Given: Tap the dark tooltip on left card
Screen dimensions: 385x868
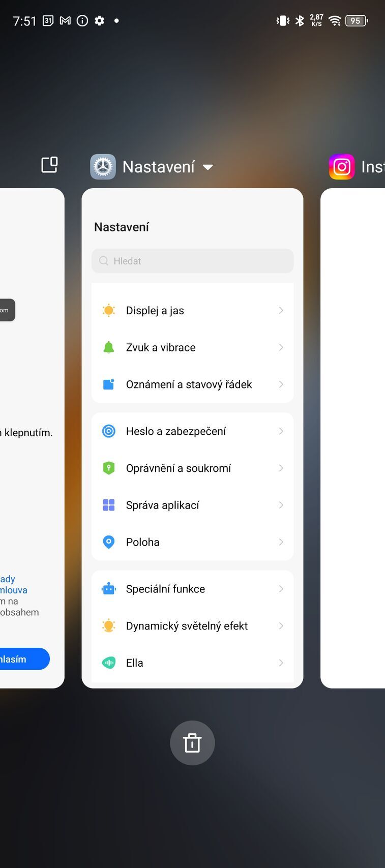Looking at the screenshot, I should click(x=8, y=310).
